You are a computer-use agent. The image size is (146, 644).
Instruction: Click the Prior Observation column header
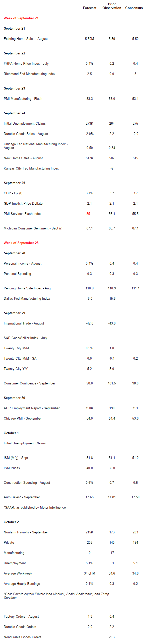[x=112, y=6]
